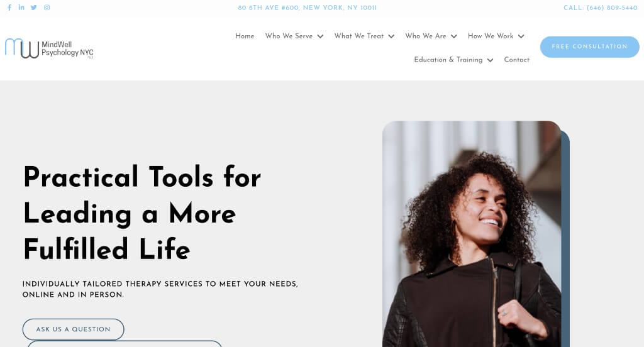Open the Facebook social icon

9,8
